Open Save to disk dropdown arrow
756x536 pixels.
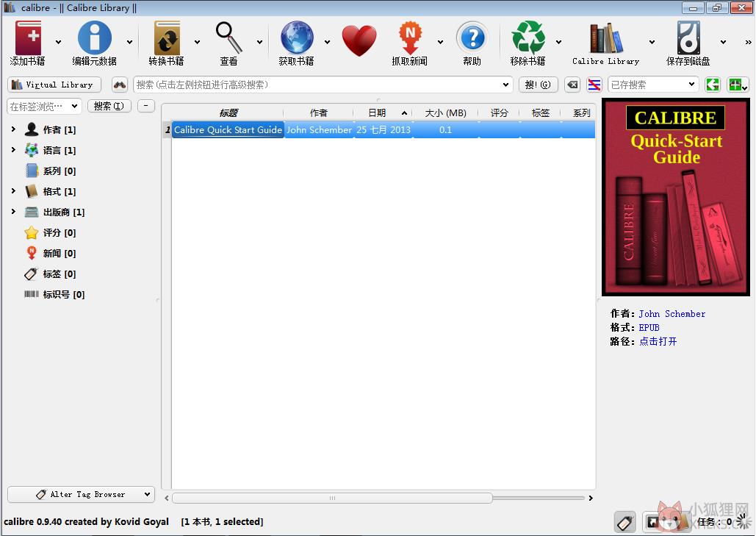(x=723, y=43)
